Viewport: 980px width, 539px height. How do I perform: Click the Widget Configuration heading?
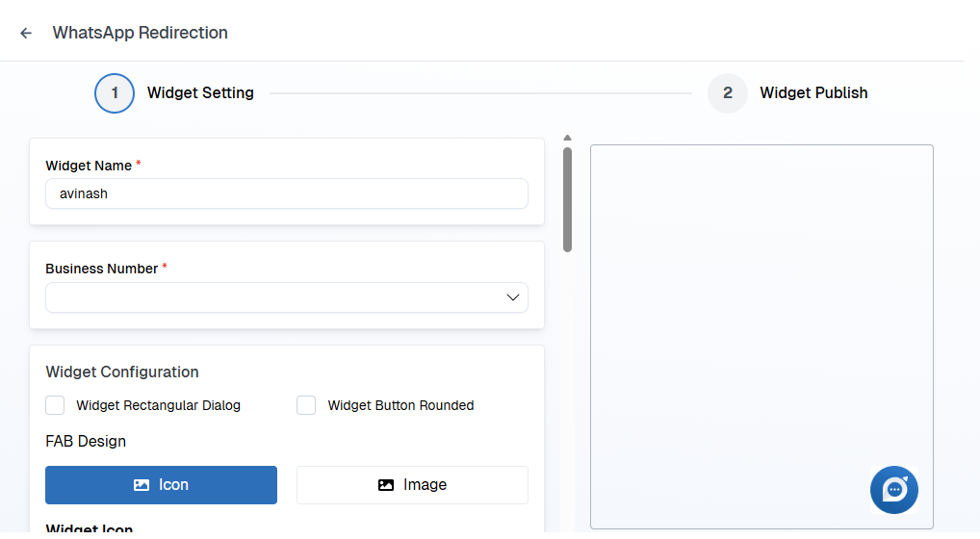pos(122,372)
